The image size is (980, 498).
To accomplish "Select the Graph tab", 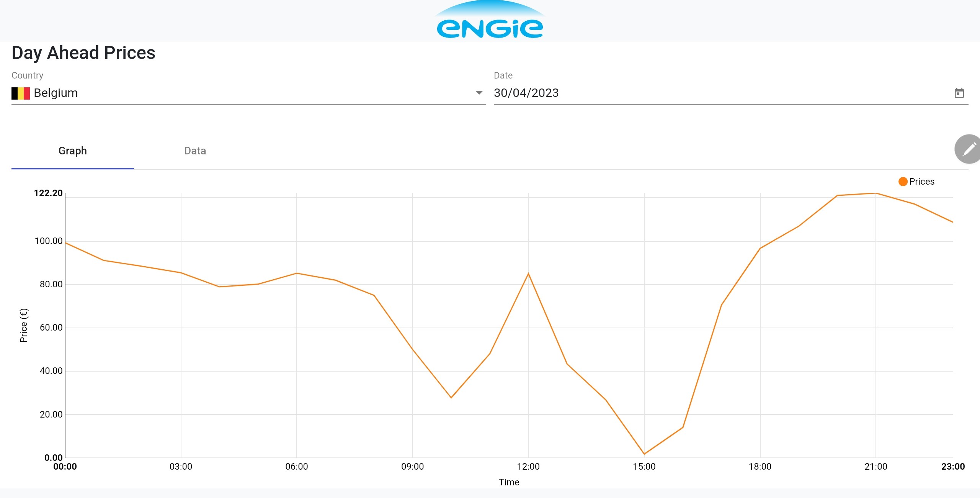I will 73,151.
